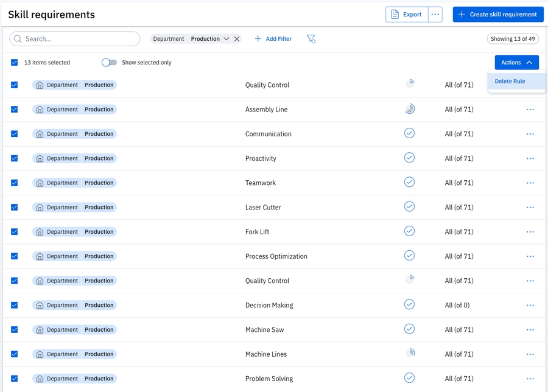
Task: Open row options for Assembly Line
Action: click(x=530, y=110)
